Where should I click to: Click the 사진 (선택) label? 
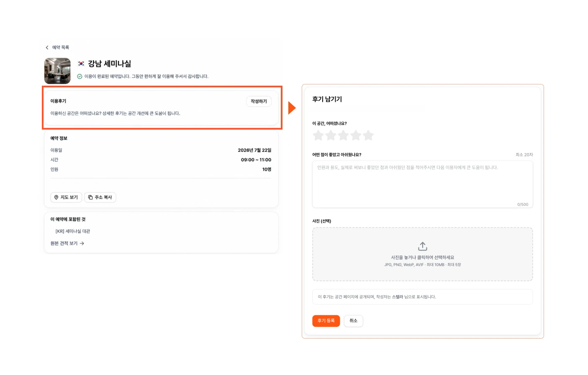pos(321,221)
